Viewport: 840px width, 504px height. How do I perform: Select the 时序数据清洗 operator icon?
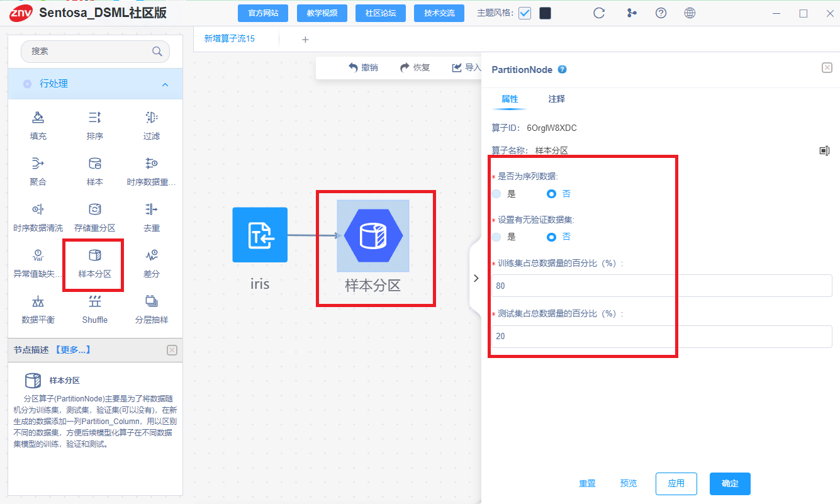[38, 210]
